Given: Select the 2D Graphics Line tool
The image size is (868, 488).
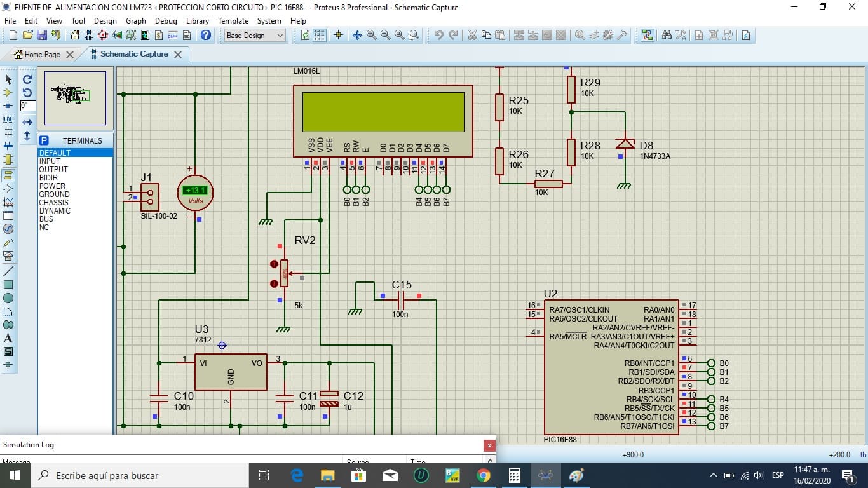Looking at the screenshot, I should [8, 271].
